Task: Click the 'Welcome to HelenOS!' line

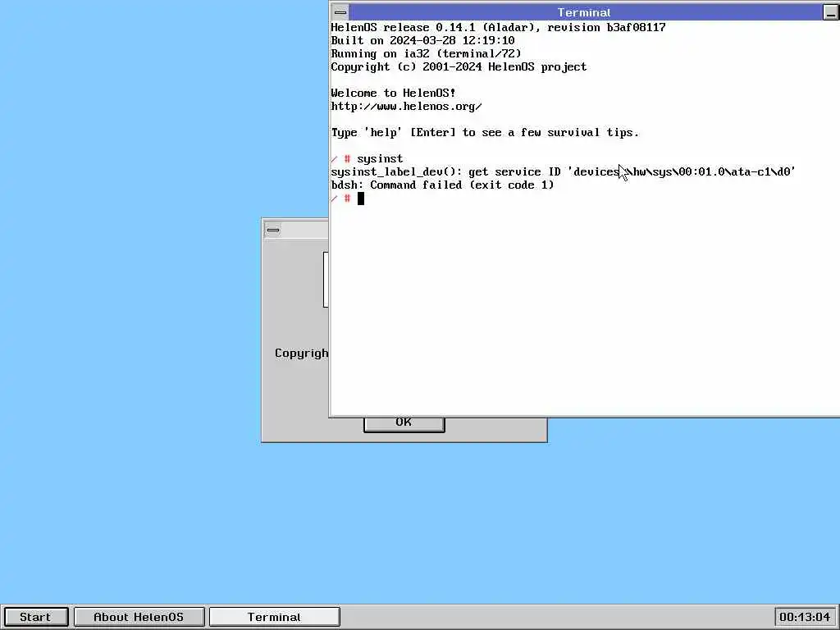Action: click(x=393, y=93)
